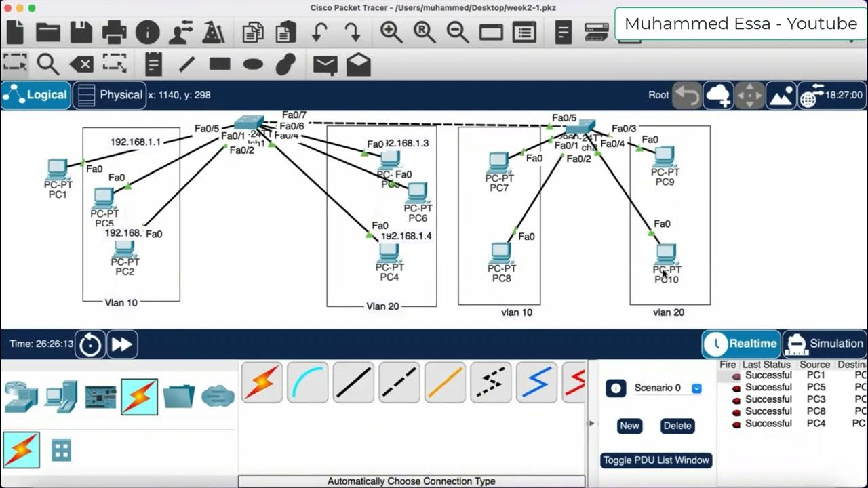The height and width of the screenshot is (488, 868).
Task: Add Simple PDU with closed envelope icon
Action: (x=325, y=64)
